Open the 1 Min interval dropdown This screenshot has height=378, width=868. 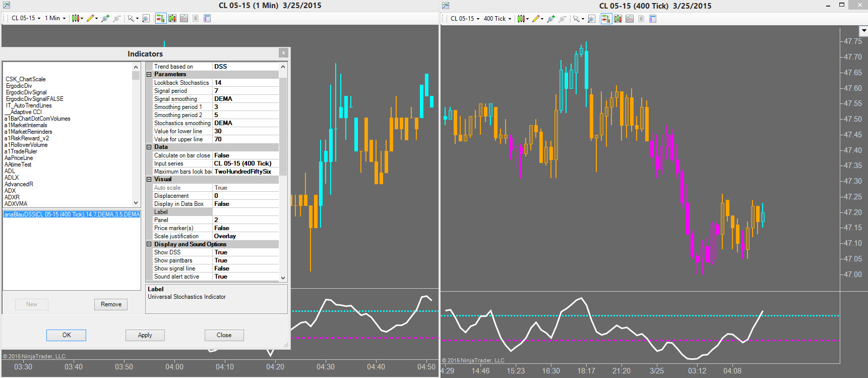(55, 18)
